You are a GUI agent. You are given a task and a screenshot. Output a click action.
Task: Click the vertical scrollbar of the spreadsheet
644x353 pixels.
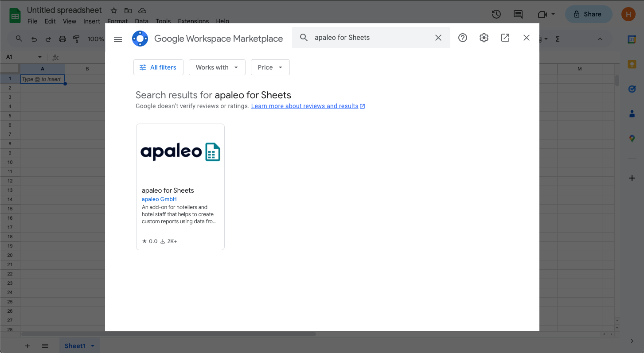click(x=617, y=81)
